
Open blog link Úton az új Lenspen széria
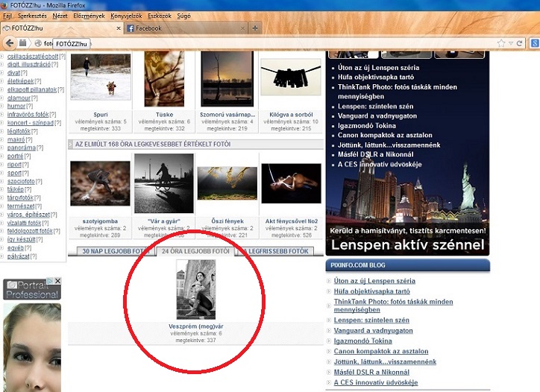[x=374, y=281]
